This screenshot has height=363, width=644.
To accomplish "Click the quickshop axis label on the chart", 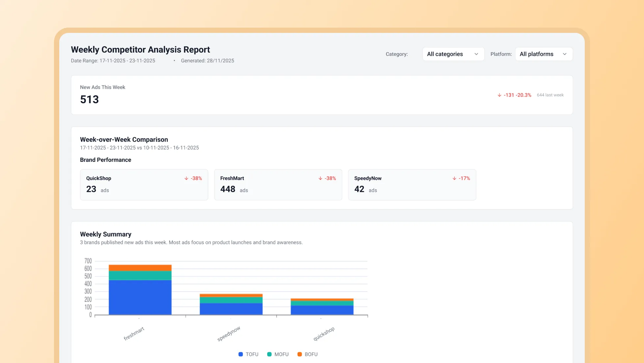I will (324, 333).
